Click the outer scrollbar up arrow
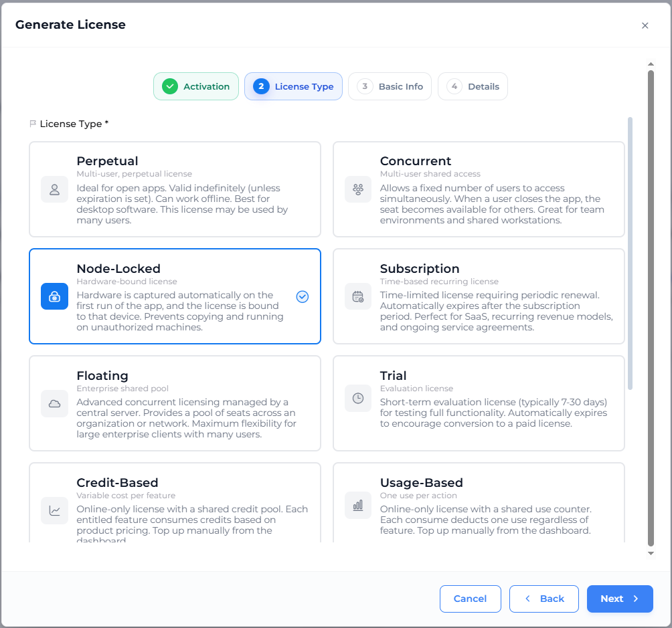Viewport: 672px width, 628px height. pyautogui.click(x=651, y=64)
